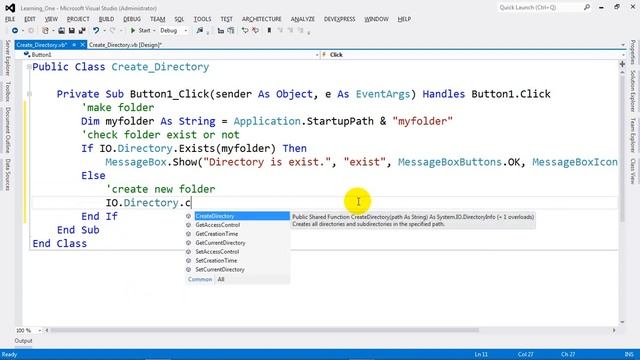Click the split editor handle above scrollbar
The width and height of the screenshot is (640, 360).
622,64
